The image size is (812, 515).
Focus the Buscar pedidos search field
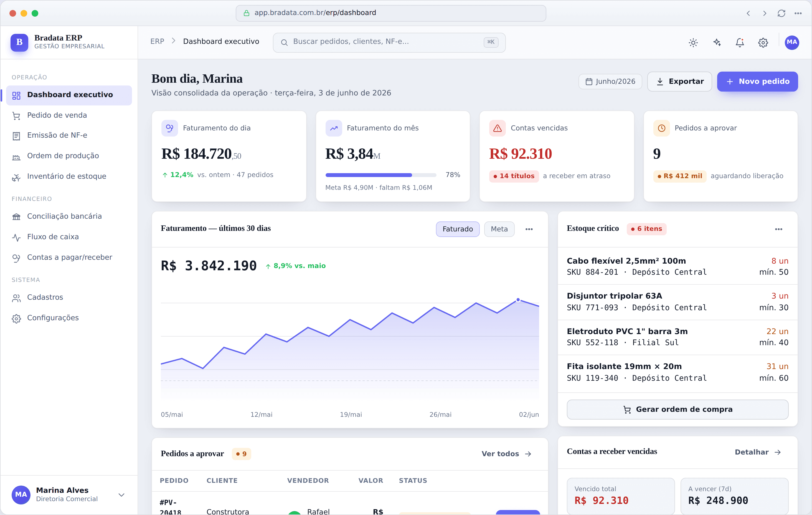point(389,42)
